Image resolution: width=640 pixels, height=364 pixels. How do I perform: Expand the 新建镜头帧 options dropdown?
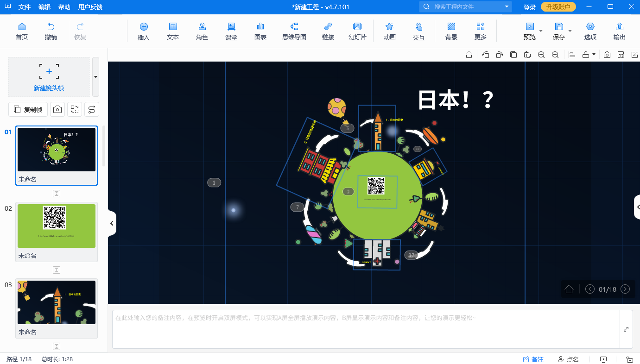(95, 77)
